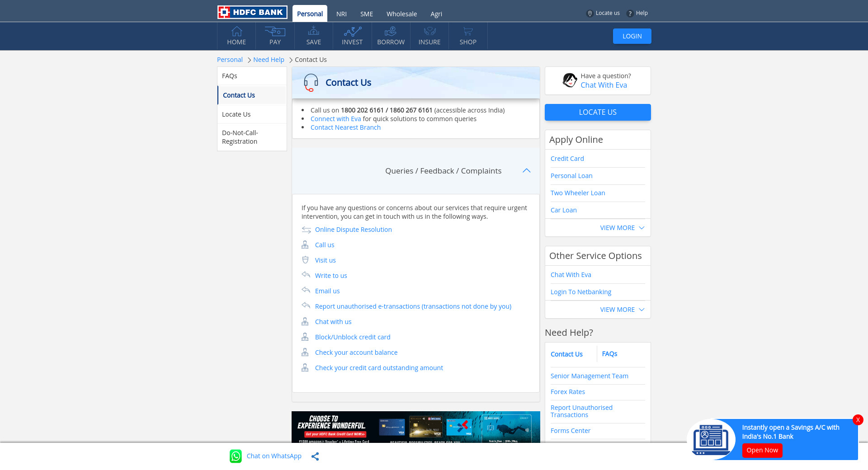Click the Locate us pin icon

tap(590, 14)
